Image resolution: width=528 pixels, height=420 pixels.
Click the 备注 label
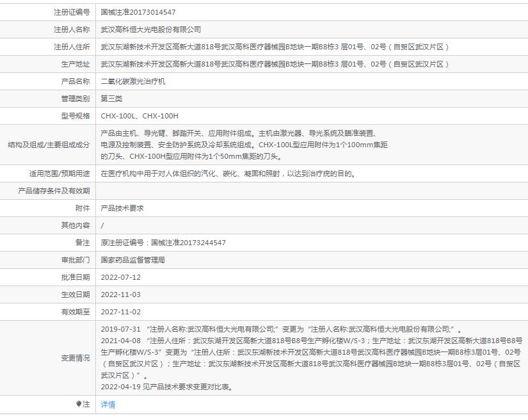(x=83, y=243)
